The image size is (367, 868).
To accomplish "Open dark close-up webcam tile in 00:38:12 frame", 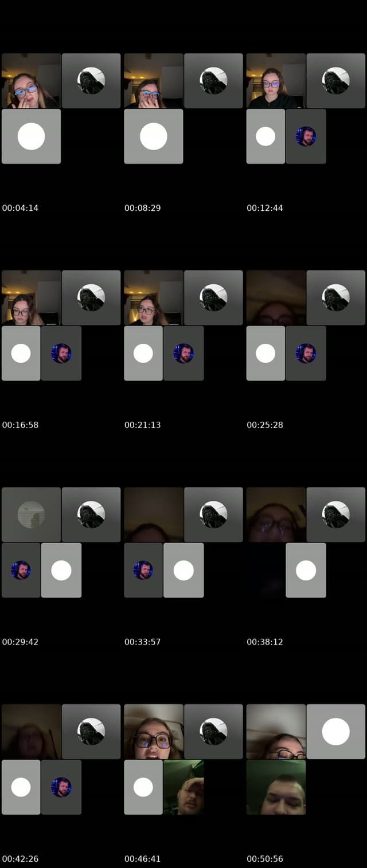I will (276, 514).
